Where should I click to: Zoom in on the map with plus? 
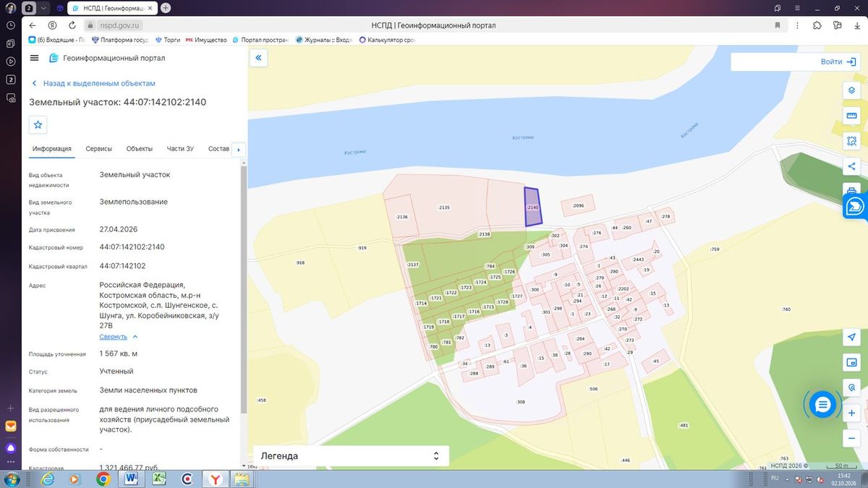pos(852,413)
